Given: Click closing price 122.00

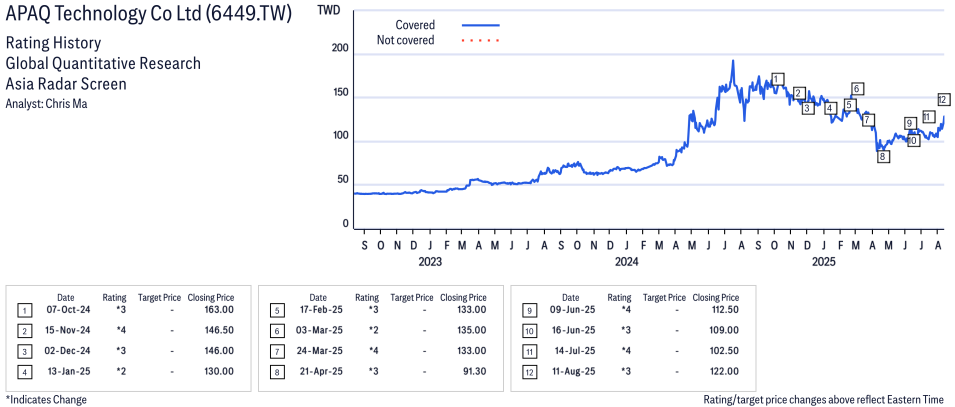Looking at the screenshot, I should point(725,371).
